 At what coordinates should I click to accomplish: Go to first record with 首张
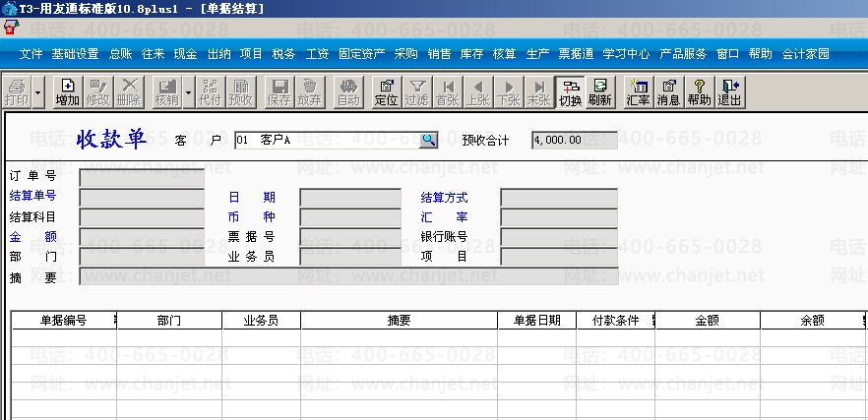[447, 91]
